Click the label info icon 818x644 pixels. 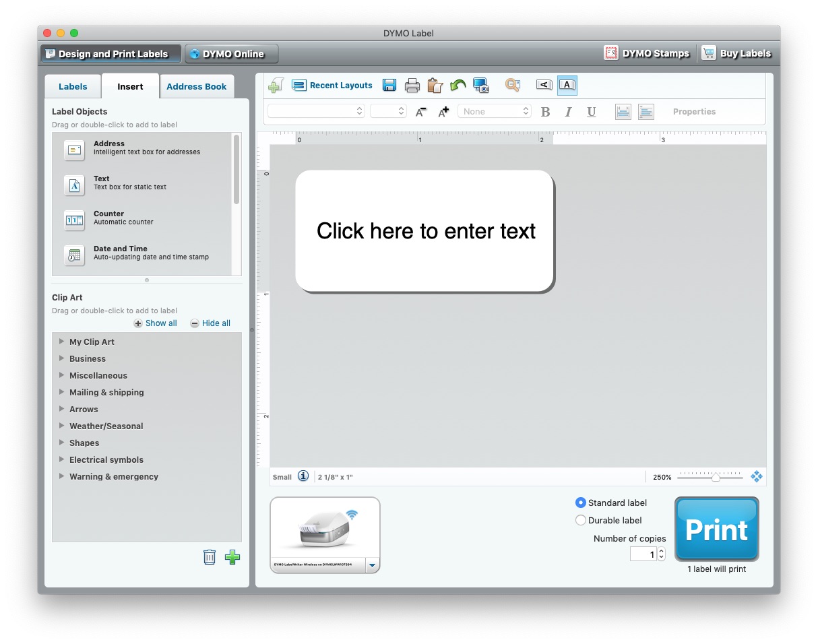[303, 476]
